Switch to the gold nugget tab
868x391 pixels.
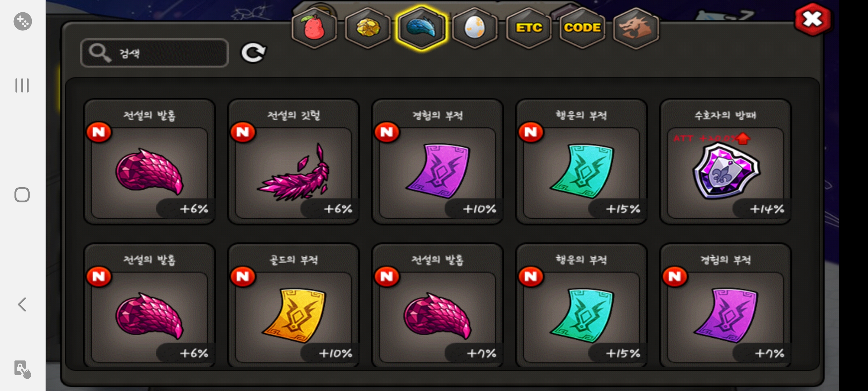point(368,28)
